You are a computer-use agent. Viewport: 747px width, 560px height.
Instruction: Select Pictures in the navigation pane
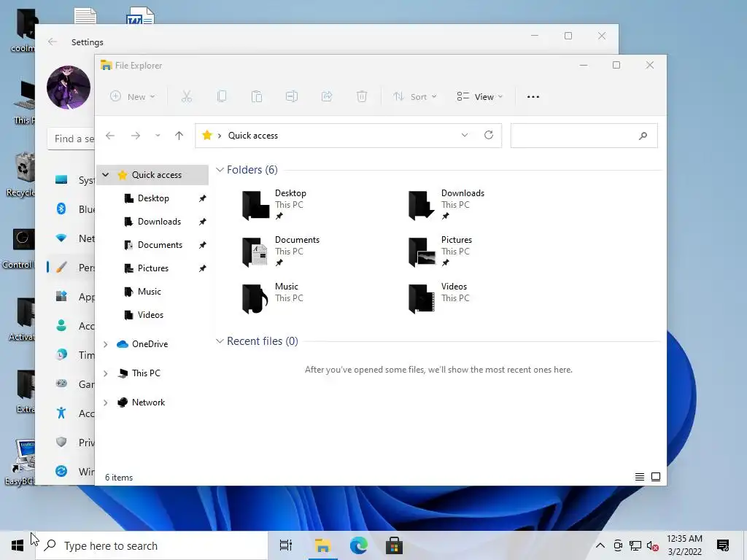click(153, 268)
